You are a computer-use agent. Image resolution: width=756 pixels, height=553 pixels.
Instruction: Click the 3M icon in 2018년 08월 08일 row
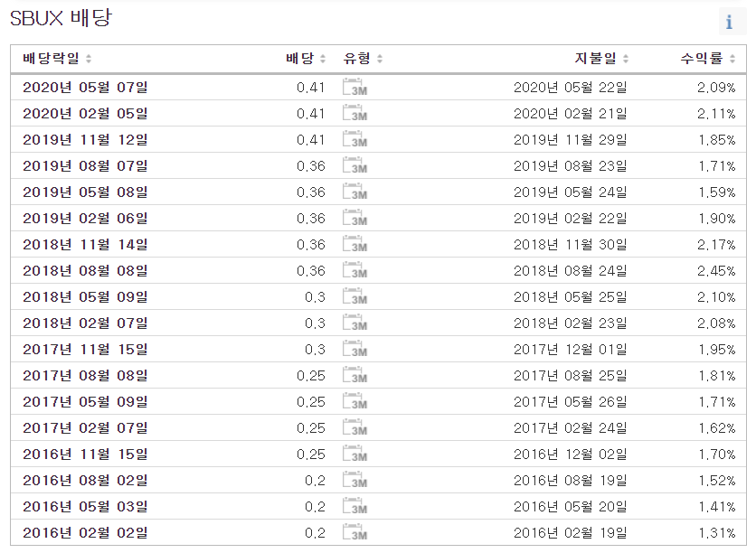[x=354, y=270]
